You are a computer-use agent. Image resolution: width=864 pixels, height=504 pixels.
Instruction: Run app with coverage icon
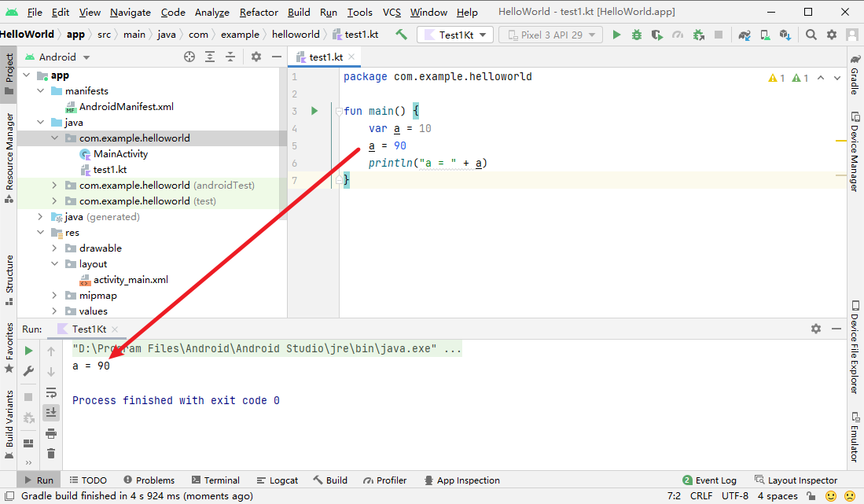click(x=656, y=35)
